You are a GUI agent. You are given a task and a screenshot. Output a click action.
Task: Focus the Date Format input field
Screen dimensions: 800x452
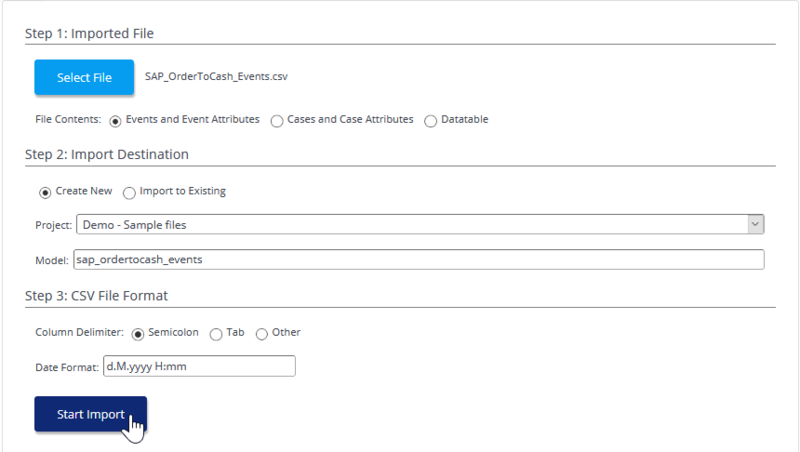[199, 367]
